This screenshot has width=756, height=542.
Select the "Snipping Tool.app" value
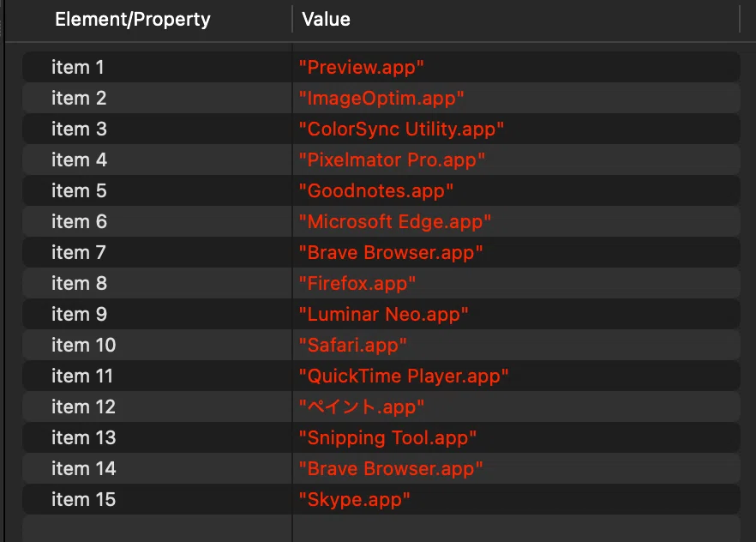tap(387, 438)
